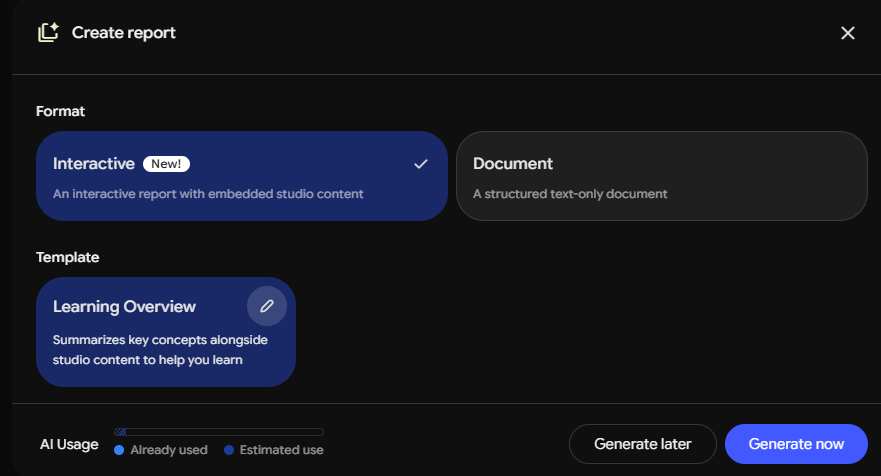The image size is (881, 476).
Task: Choose the Document format card
Action: click(661, 176)
